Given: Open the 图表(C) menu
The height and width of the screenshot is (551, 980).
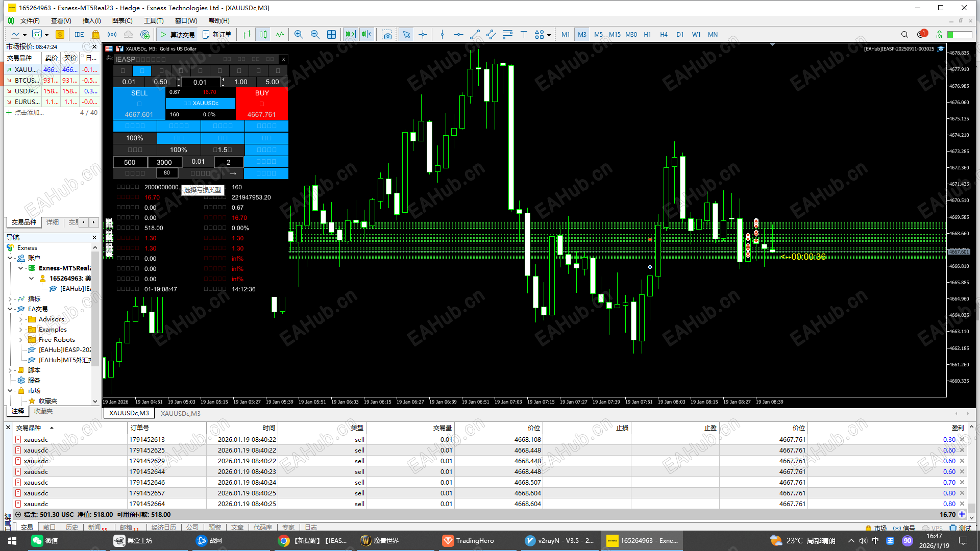Looking at the screenshot, I should (122, 21).
